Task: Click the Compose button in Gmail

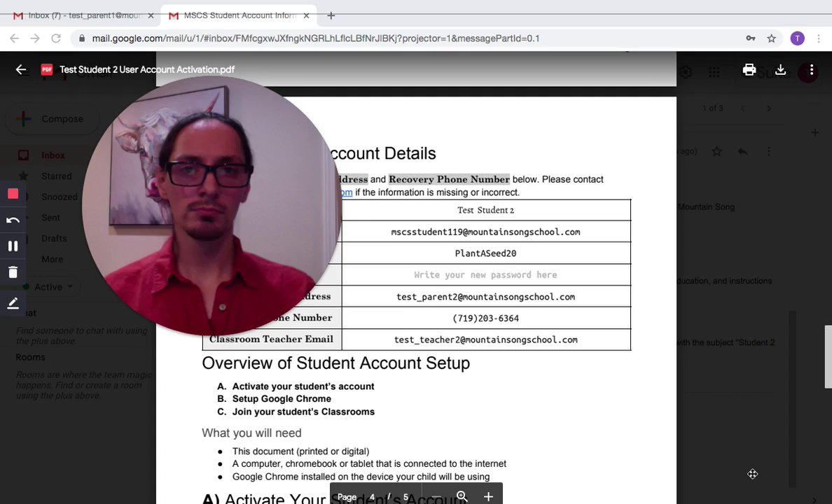Action: [52, 119]
